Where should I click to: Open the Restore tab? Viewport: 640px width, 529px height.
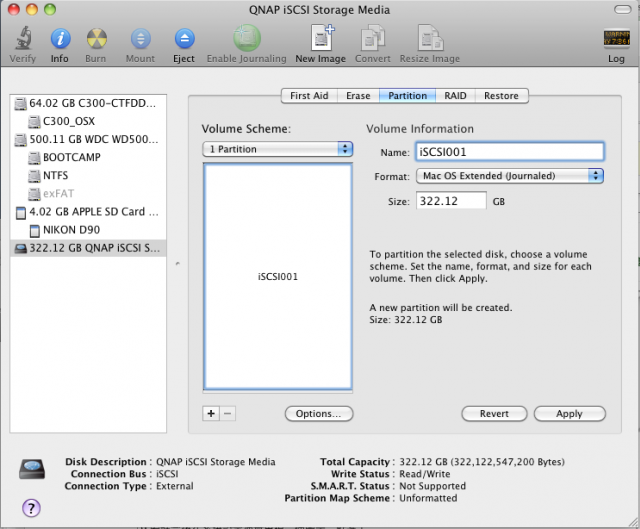coord(502,96)
